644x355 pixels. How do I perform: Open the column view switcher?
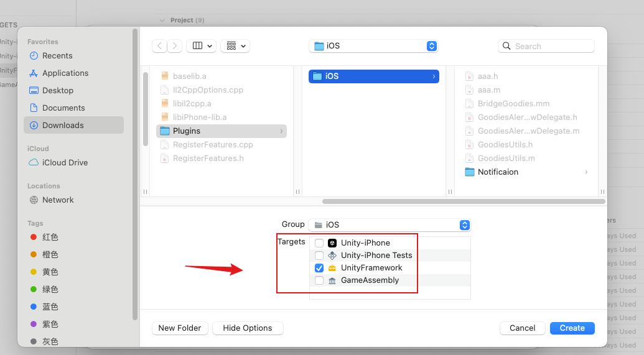(x=201, y=46)
